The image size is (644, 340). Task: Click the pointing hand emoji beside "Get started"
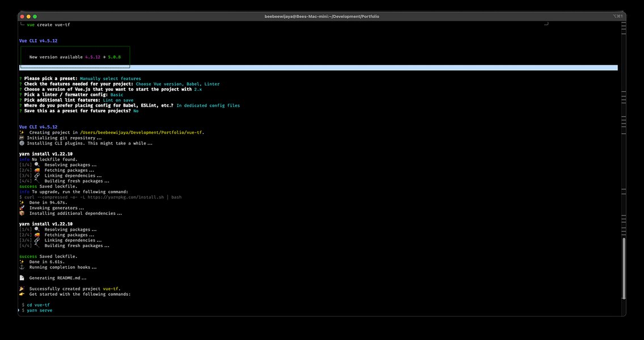22,294
